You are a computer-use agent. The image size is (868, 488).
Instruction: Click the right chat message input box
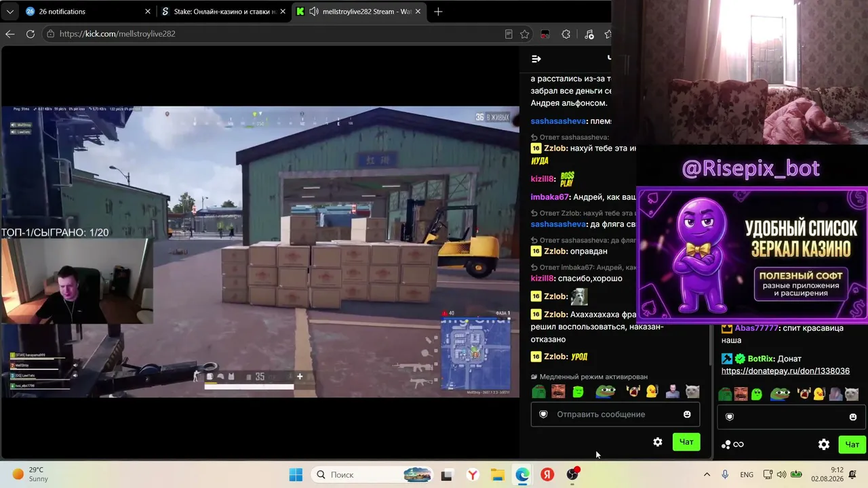791,417
